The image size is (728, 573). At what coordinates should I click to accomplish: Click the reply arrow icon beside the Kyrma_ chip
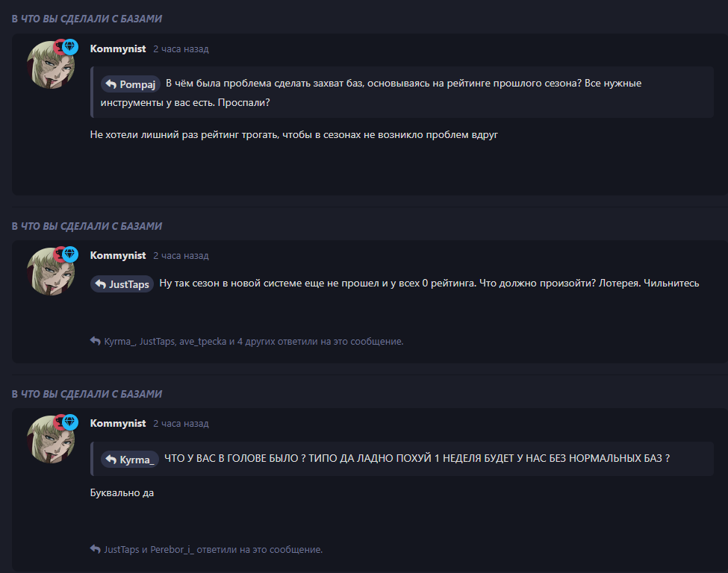[x=111, y=459]
